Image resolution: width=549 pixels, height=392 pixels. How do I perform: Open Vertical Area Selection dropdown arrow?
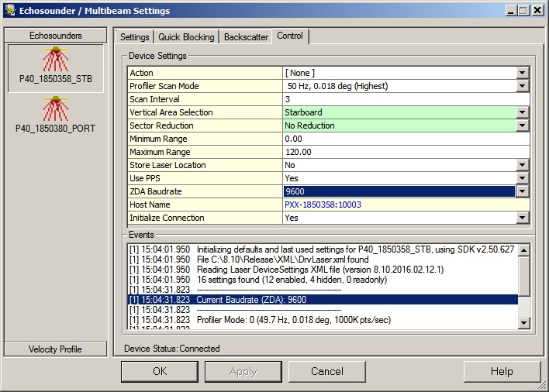tap(523, 112)
